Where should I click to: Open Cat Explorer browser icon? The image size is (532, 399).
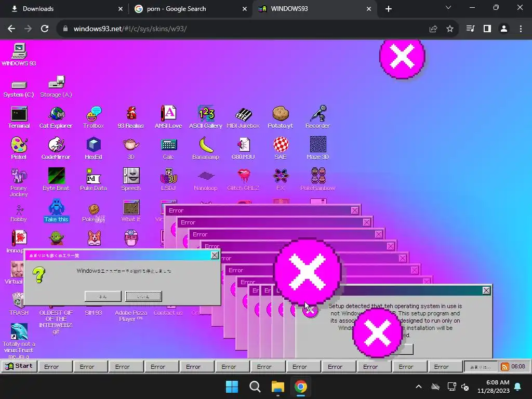click(x=56, y=117)
